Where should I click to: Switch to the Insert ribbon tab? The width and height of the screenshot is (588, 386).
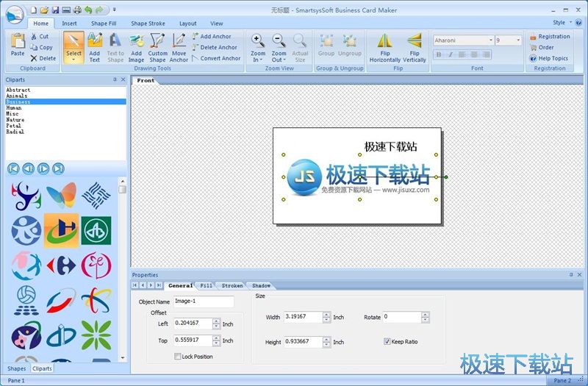point(69,24)
